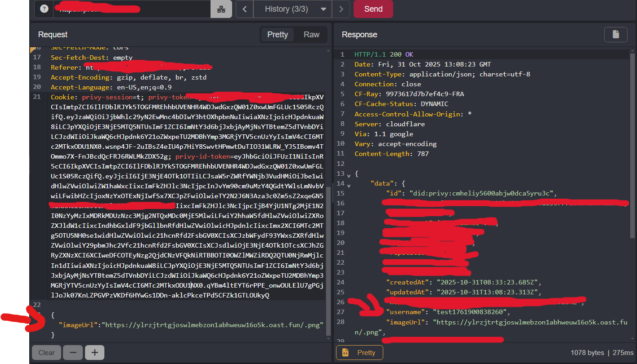The width and height of the screenshot is (637, 364).
Task: Click the minus icon to remove request body
Action: (x=72, y=352)
